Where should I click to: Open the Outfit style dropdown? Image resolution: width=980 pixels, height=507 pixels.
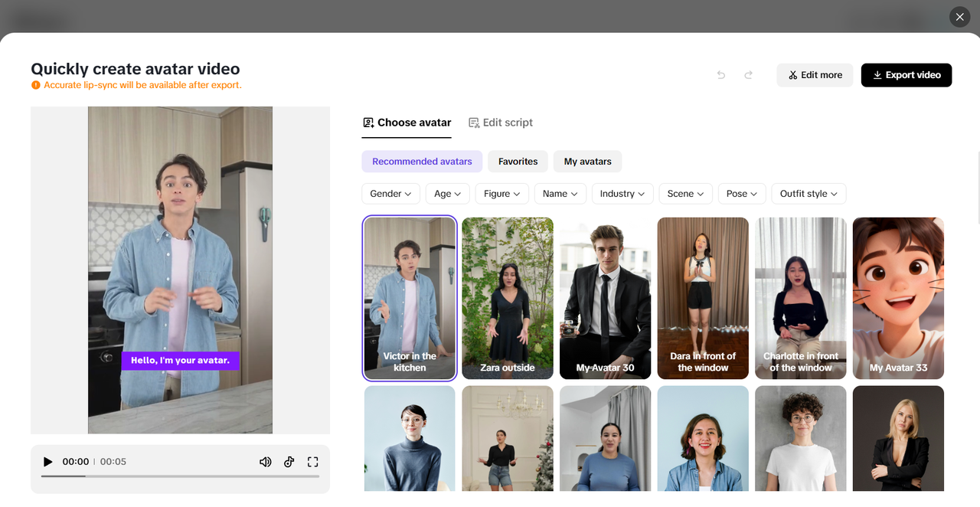point(808,193)
